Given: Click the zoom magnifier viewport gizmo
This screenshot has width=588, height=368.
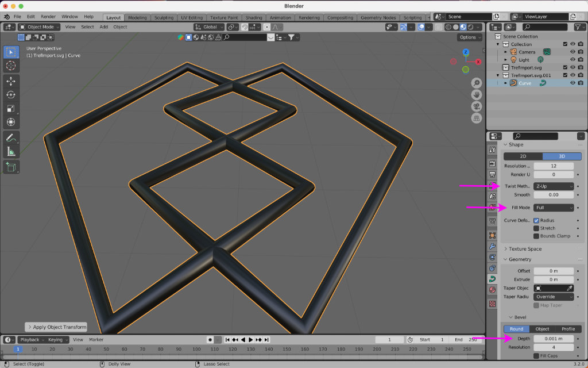Looking at the screenshot, I should (476, 83).
